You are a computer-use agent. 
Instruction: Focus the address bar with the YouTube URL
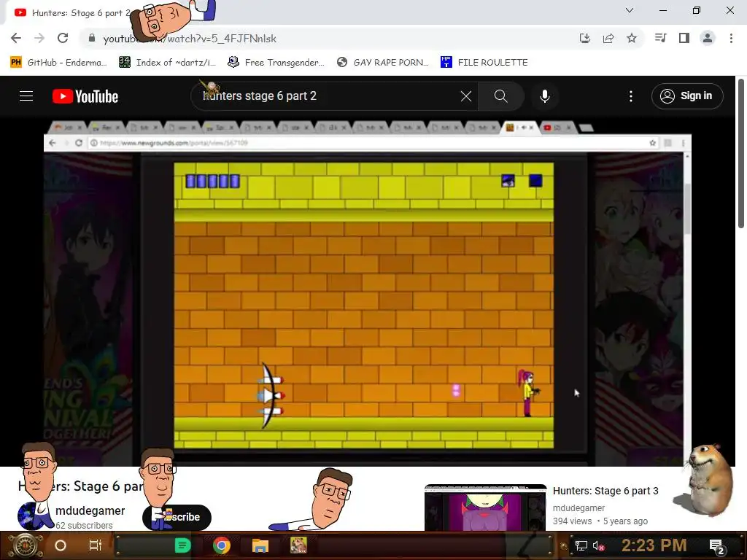(329, 38)
